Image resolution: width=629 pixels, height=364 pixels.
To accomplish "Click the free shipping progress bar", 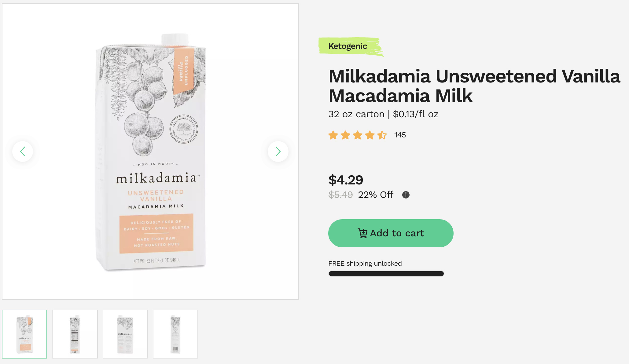I will pyautogui.click(x=386, y=274).
